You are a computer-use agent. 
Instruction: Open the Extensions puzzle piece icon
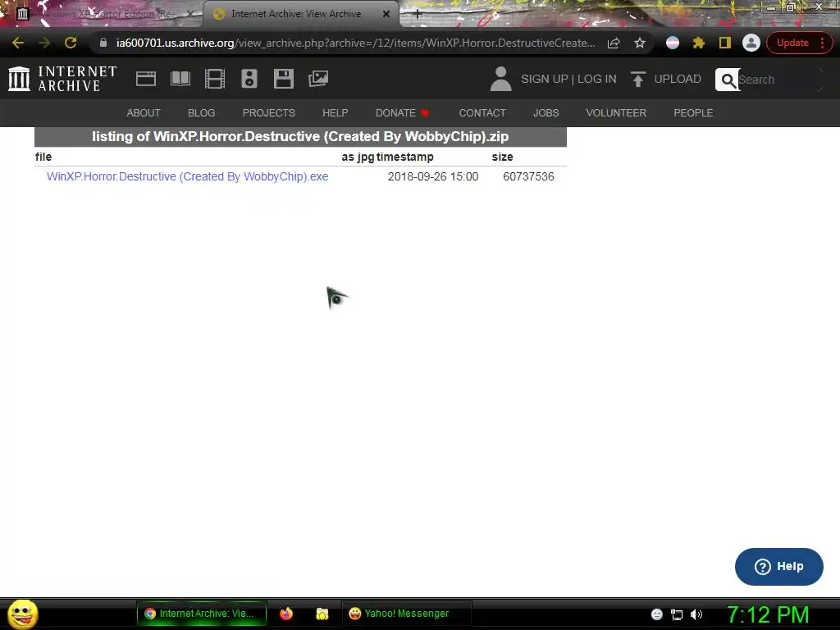[x=699, y=43]
